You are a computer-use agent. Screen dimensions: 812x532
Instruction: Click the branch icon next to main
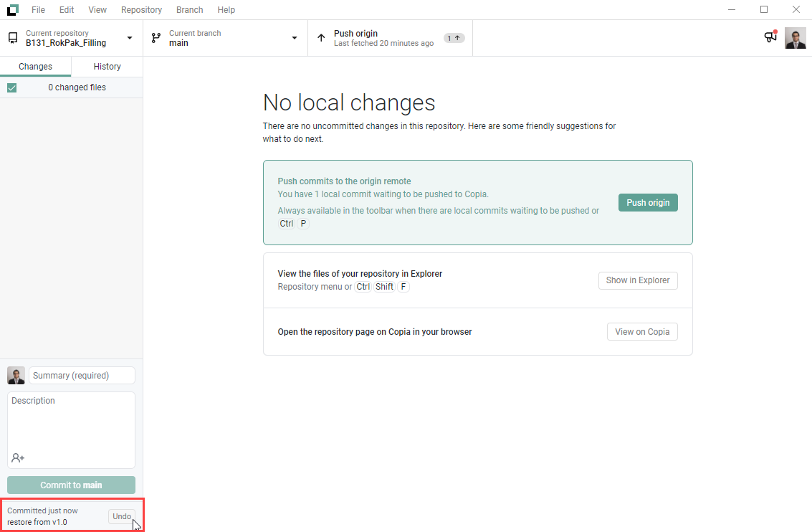(x=156, y=38)
